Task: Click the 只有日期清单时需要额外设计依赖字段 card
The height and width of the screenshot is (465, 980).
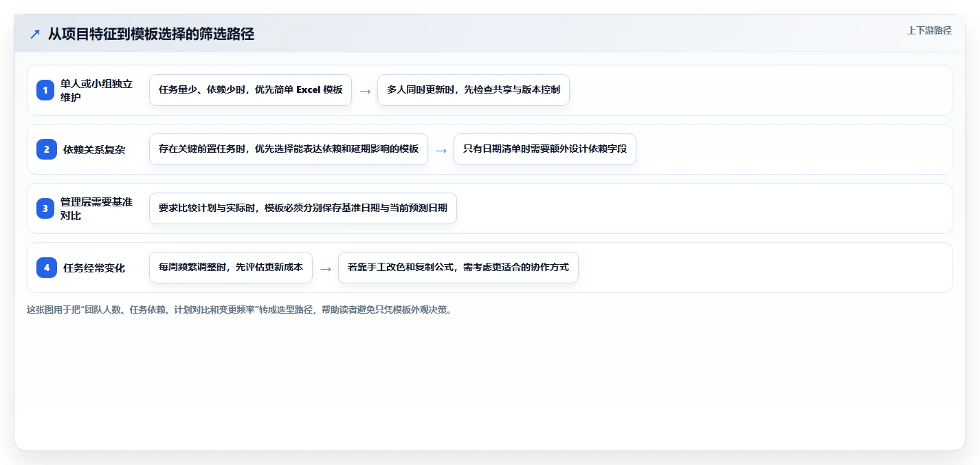Action: (545, 149)
